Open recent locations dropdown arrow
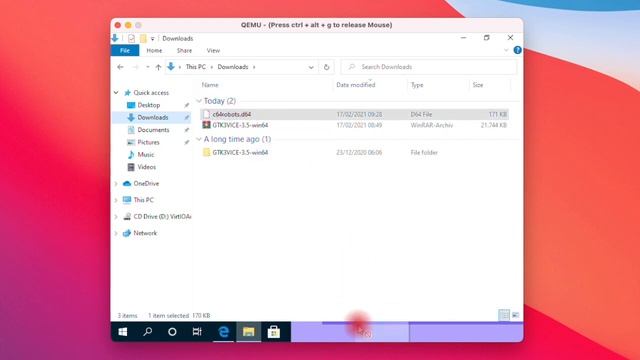The image size is (640, 360). pos(147,67)
